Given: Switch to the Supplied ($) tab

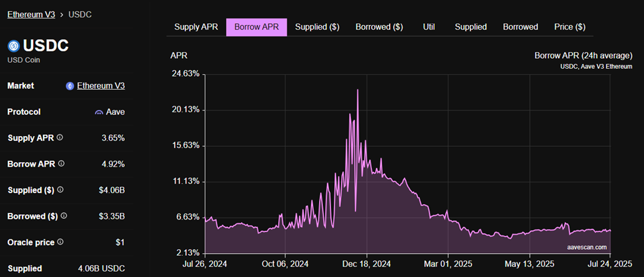Looking at the screenshot, I should coord(317,27).
